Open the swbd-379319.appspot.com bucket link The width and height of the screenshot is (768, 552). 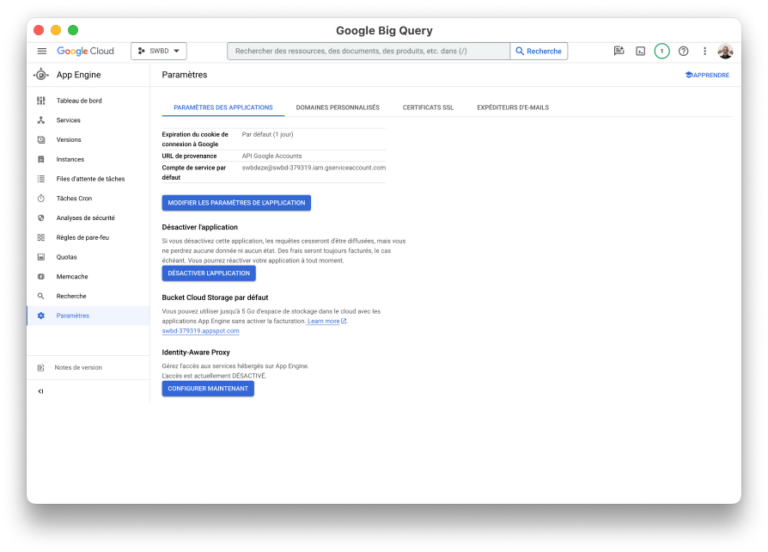tap(200, 331)
